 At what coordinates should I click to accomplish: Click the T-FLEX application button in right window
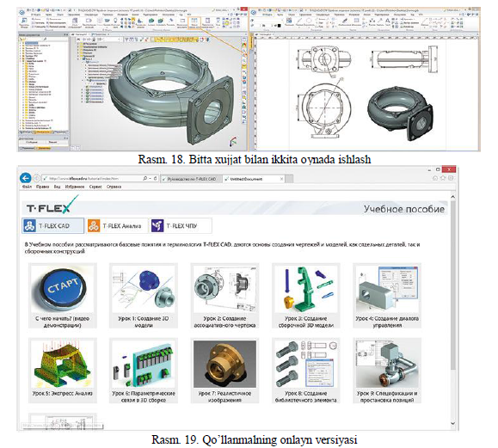(254, 12)
